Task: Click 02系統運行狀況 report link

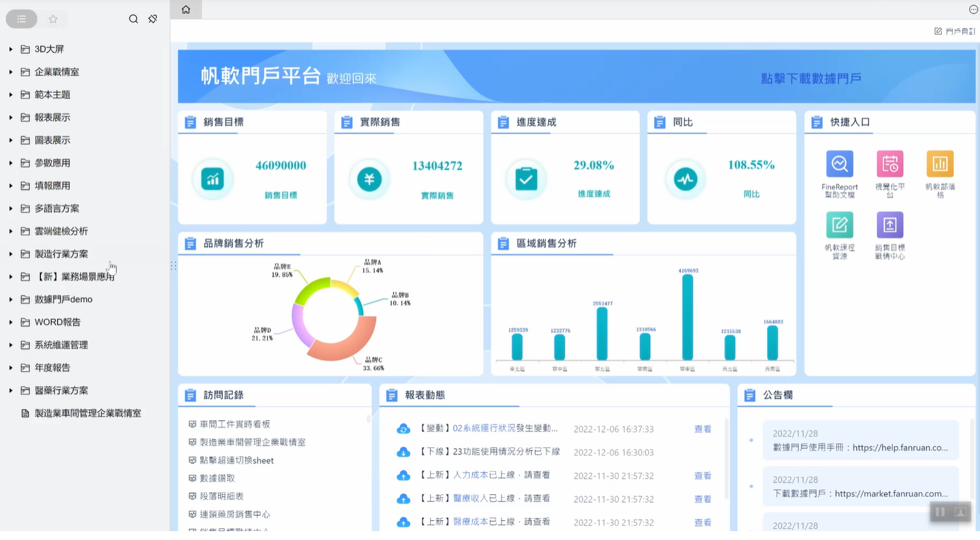Action: pyautogui.click(x=484, y=428)
